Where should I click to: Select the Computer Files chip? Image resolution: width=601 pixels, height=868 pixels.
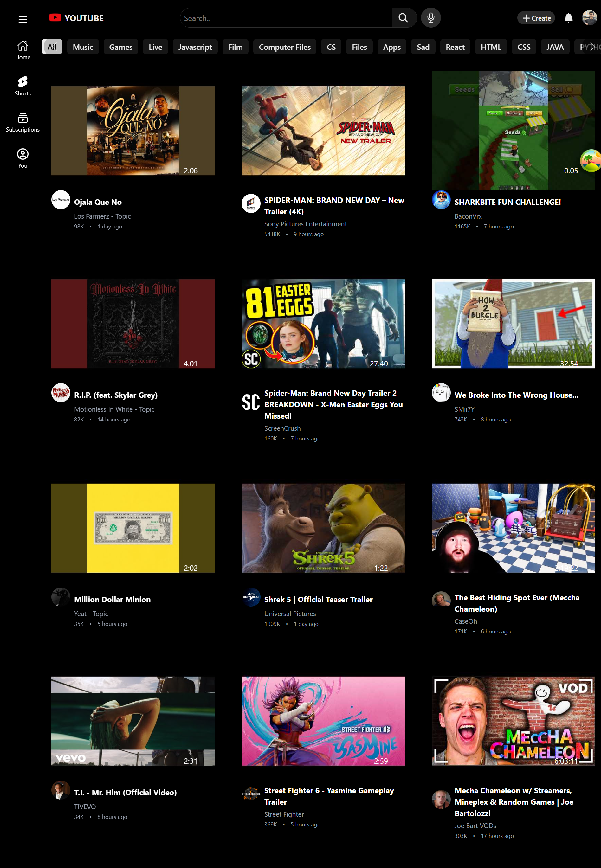285,47
